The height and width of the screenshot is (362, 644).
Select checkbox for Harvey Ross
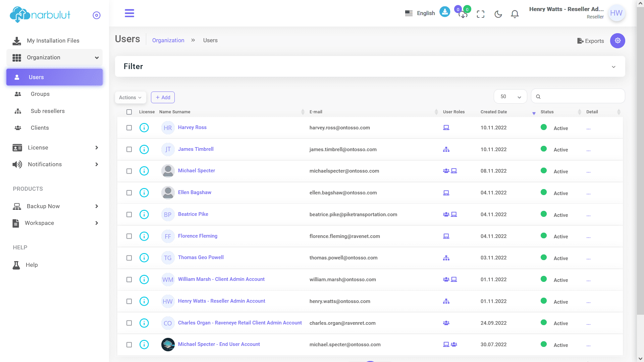point(129,128)
